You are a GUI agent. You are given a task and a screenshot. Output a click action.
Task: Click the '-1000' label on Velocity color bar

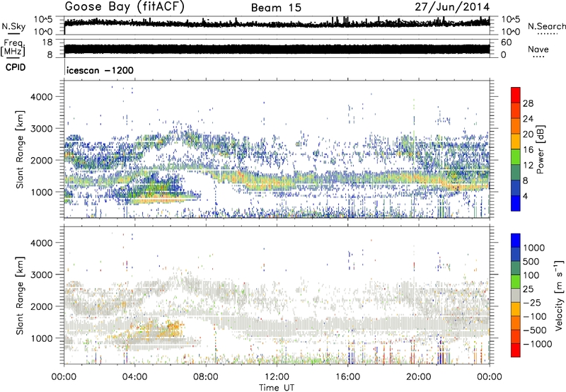pyautogui.click(x=537, y=344)
